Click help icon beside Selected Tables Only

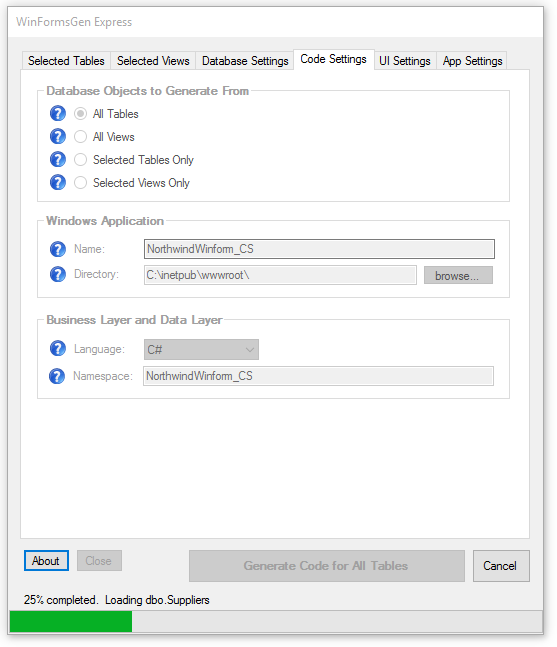(58, 159)
